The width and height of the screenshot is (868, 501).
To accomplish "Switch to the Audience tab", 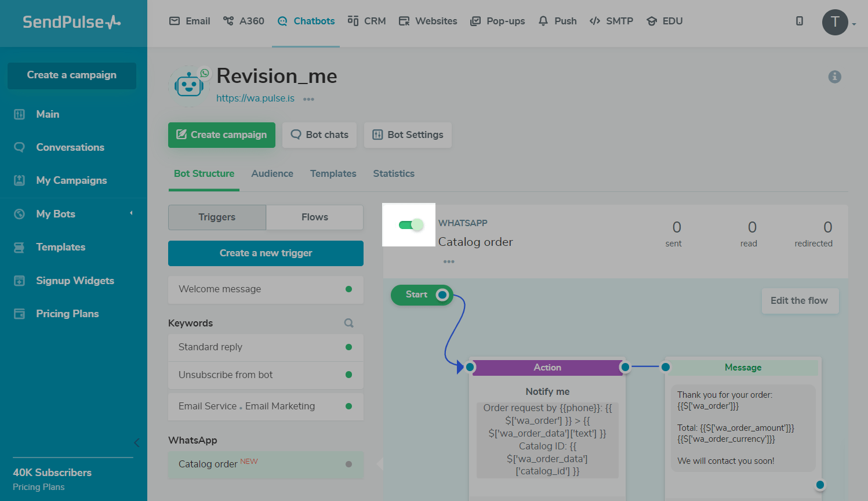I will tap(272, 173).
